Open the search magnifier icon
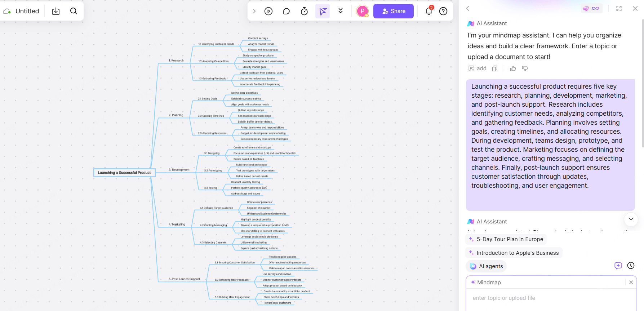 [x=74, y=11]
